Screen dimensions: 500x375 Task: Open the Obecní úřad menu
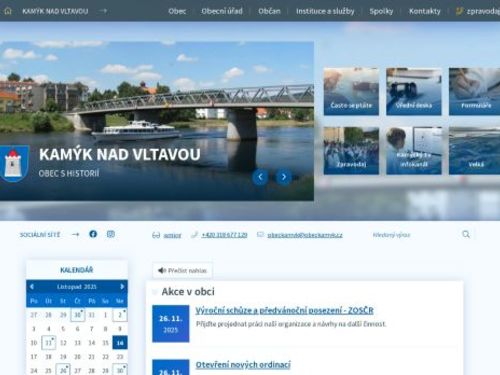click(x=222, y=11)
